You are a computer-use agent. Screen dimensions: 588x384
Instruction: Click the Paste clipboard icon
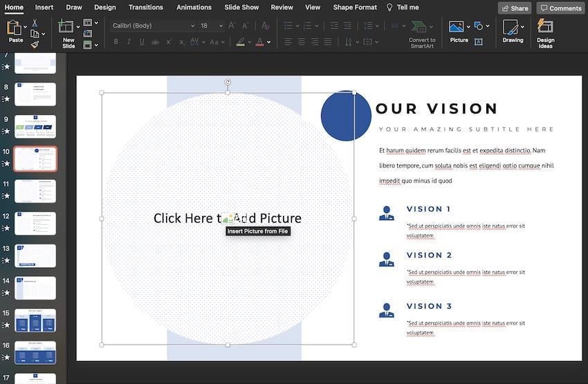point(15,29)
